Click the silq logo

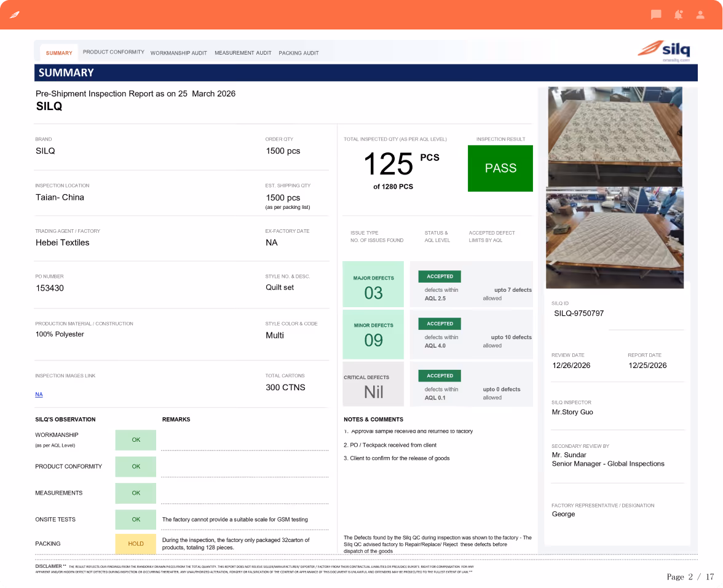pyautogui.click(x=664, y=50)
